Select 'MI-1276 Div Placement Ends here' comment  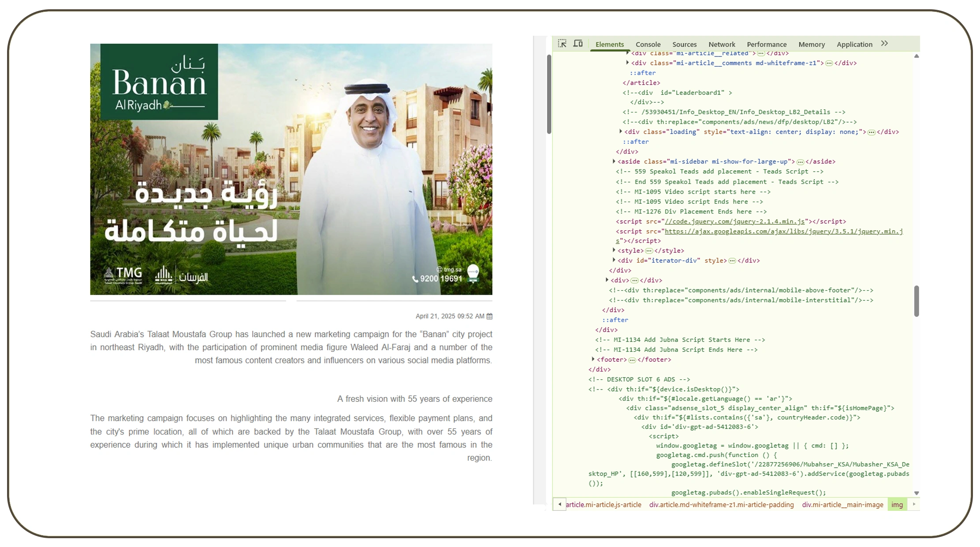(691, 212)
